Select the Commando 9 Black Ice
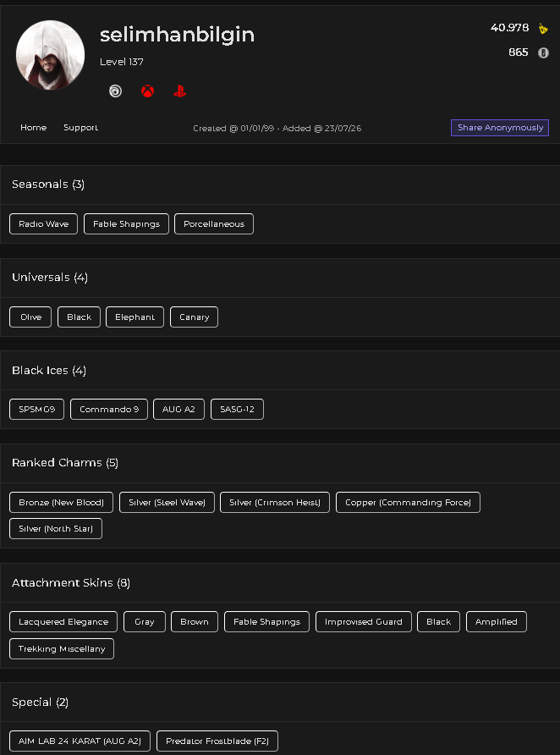Image resolution: width=560 pixels, height=755 pixels. coord(109,410)
